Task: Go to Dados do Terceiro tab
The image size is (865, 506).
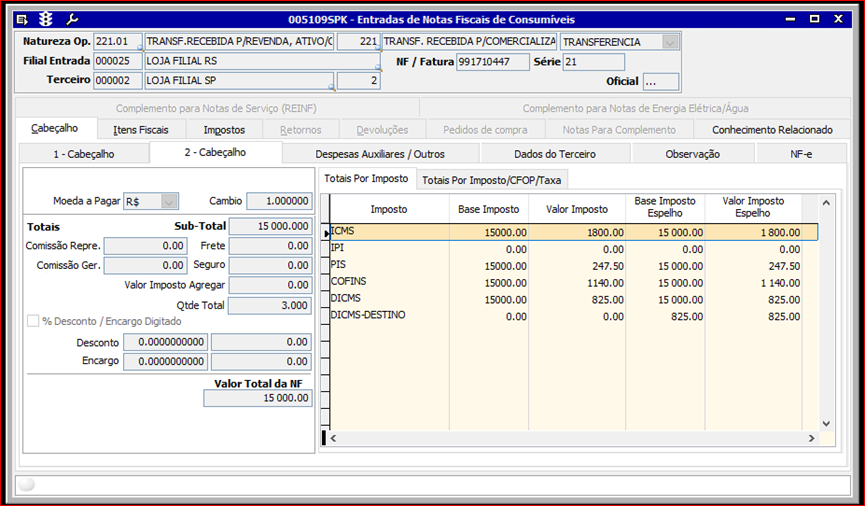Action: tap(554, 154)
